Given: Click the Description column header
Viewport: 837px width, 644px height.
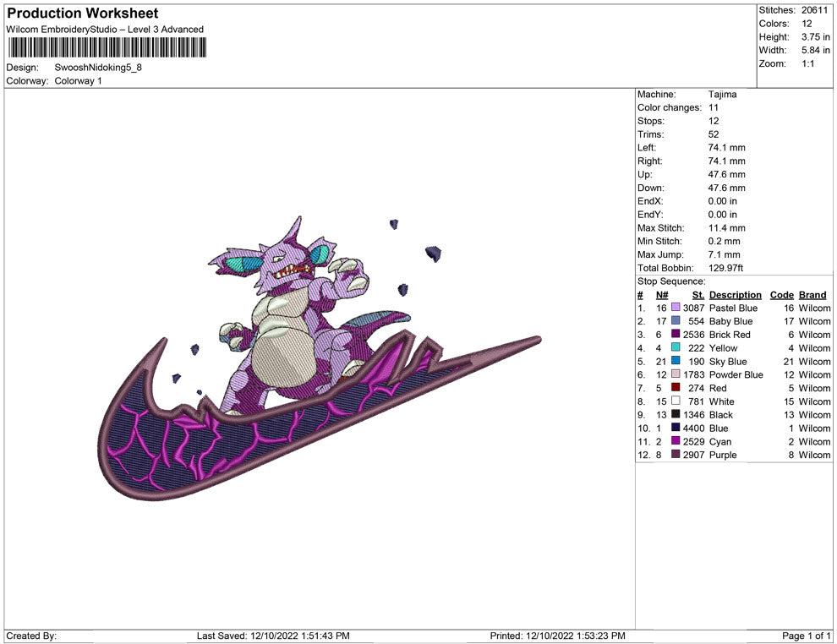Looking at the screenshot, I should tap(735, 295).
